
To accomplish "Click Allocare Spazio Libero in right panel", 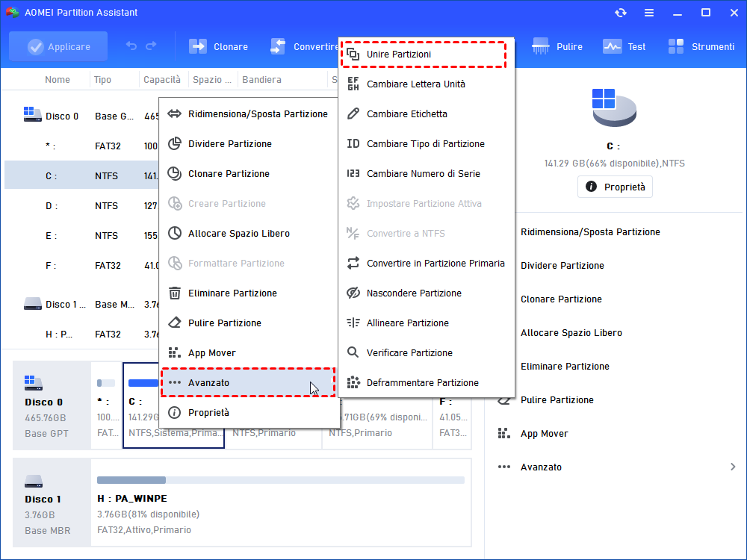I will click(x=571, y=333).
